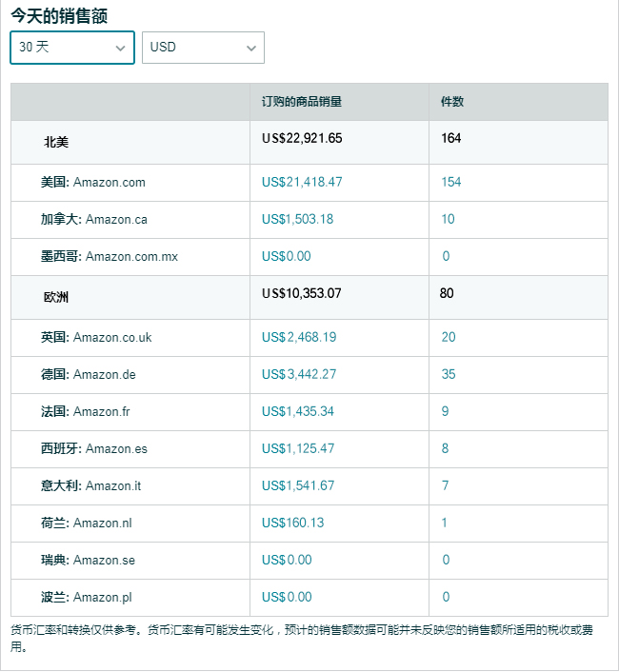Open Amazon.pl units 0 link

446,597
